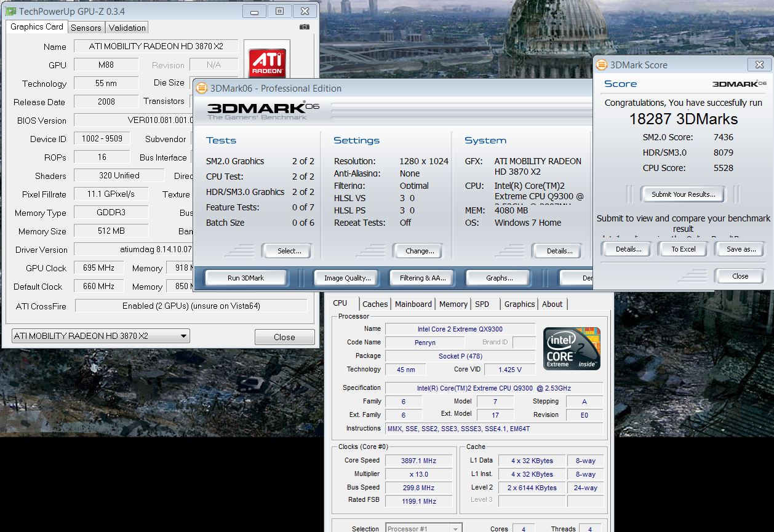Click the Save as... button
Image resolution: width=774 pixels, height=532 pixels.
click(740, 249)
